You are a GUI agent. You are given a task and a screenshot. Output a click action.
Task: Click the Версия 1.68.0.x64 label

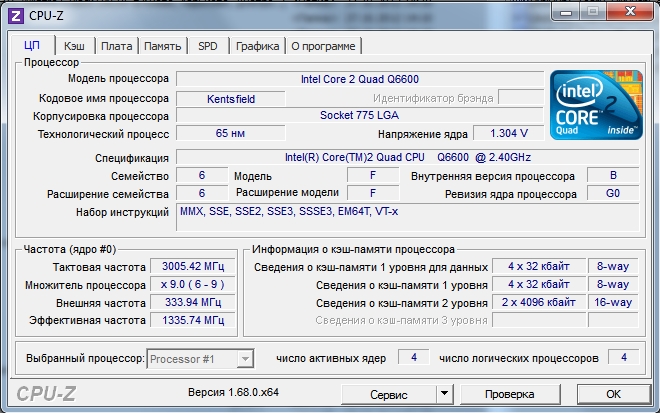pyautogui.click(x=233, y=392)
